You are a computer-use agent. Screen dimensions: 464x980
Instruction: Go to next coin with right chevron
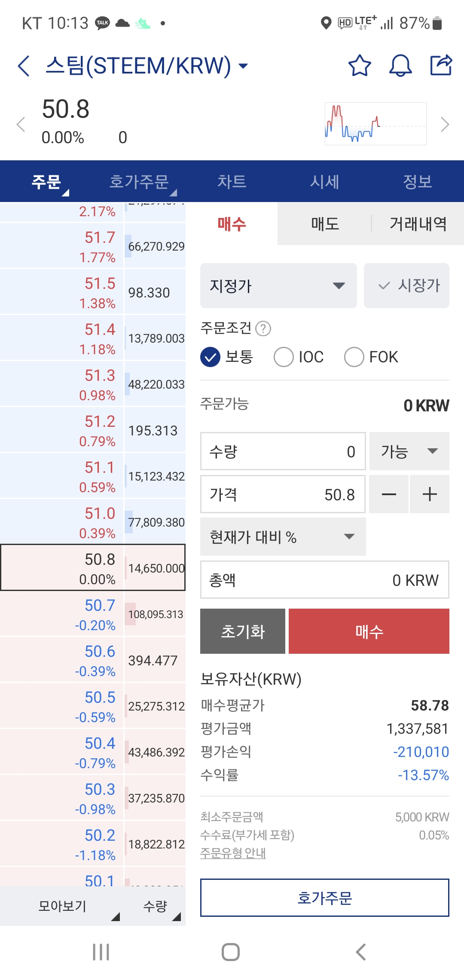445,125
